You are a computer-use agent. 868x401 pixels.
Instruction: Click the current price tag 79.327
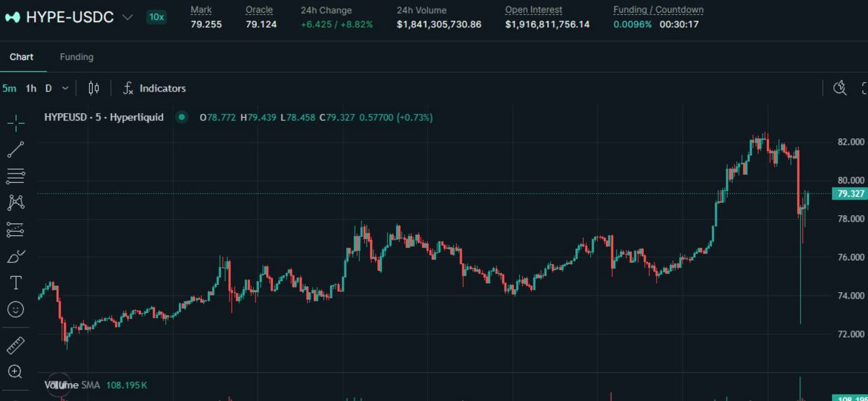(850, 194)
